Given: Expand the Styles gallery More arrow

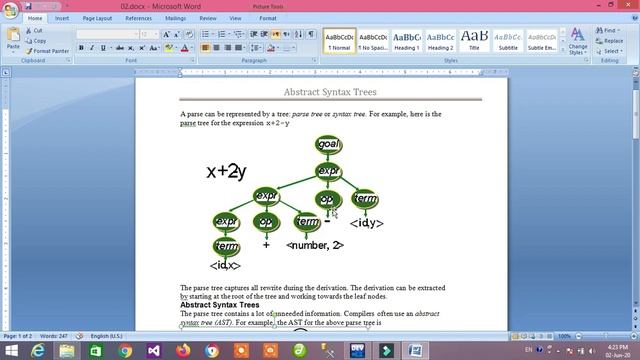Looking at the screenshot, I should 563,50.
